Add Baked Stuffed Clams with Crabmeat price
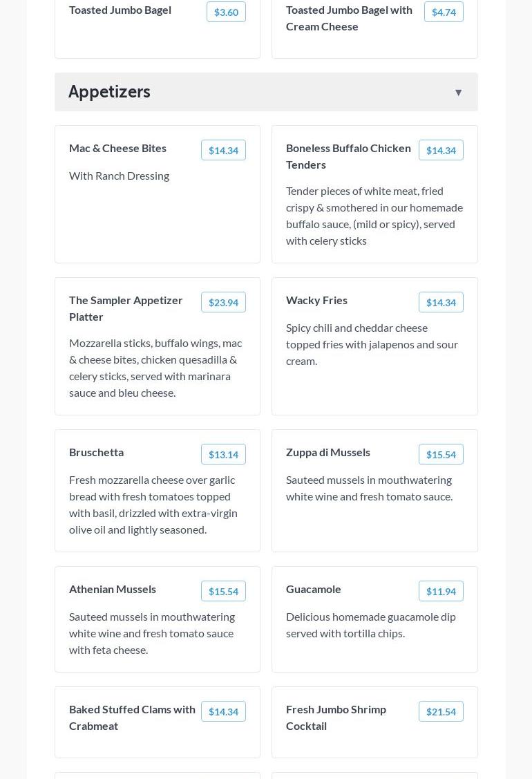 tap(223, 711)
